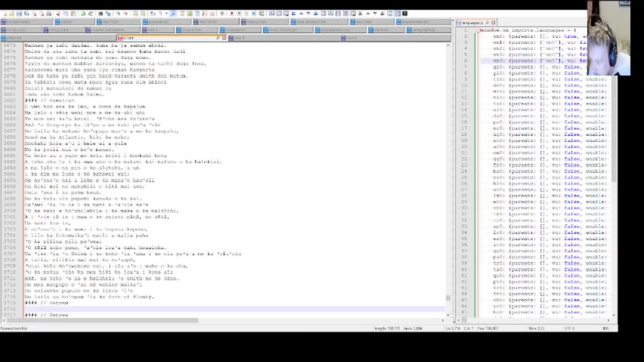Toggle the indent guide button
The width and height of the screenshot is (644, 362).
pos(173,14)
